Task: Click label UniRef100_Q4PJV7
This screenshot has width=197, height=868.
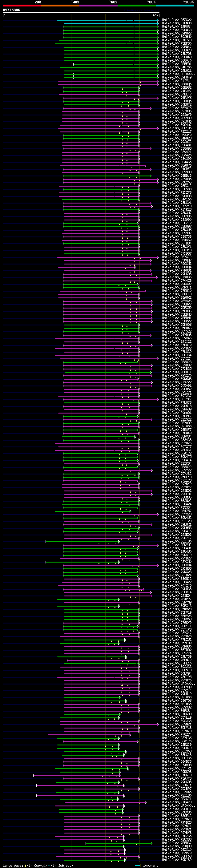Action: coord(176,91)
